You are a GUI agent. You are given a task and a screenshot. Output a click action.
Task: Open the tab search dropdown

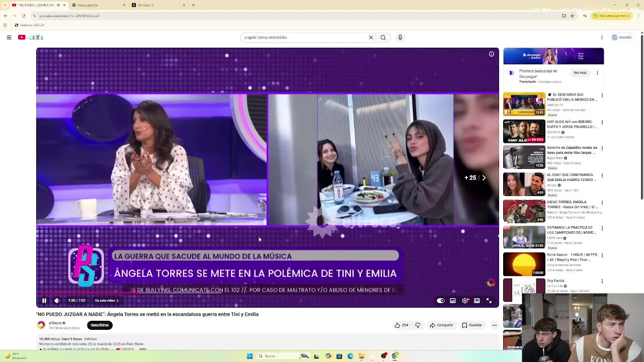point(5,5)
